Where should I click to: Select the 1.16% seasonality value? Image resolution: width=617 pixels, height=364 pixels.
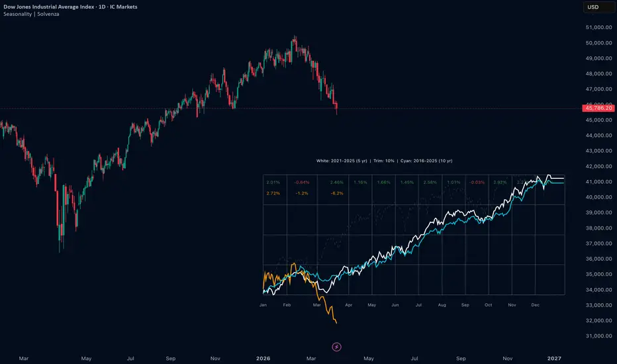coord(360,182)
